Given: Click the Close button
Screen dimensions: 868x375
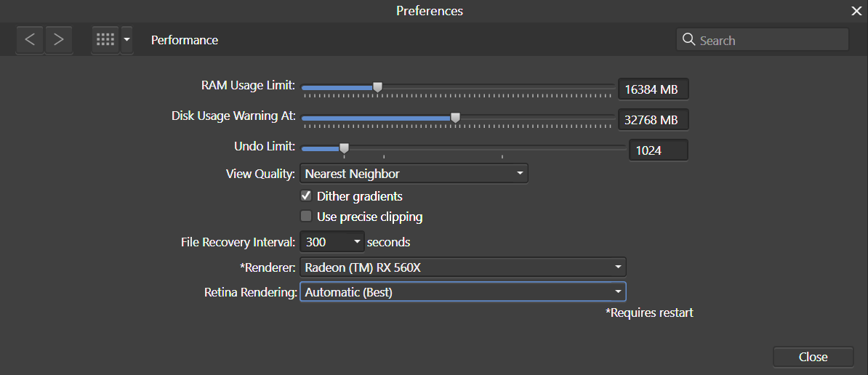Looking at the screenshot, I should click(x=813, y=358).
